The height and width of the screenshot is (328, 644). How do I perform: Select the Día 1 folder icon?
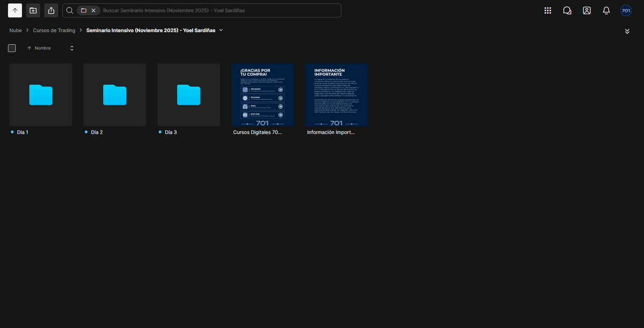click(41, 95)
